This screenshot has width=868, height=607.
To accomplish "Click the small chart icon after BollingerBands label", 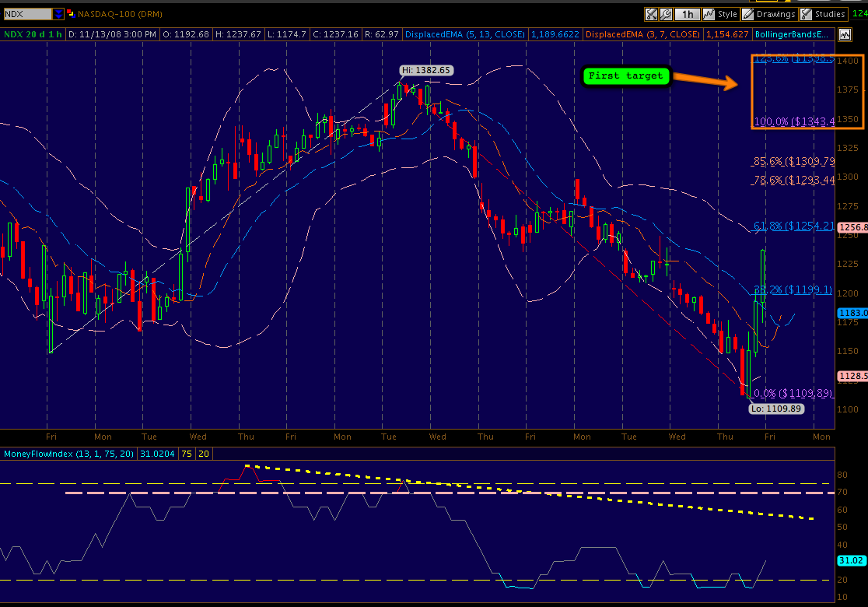I will tap(845, 34).
